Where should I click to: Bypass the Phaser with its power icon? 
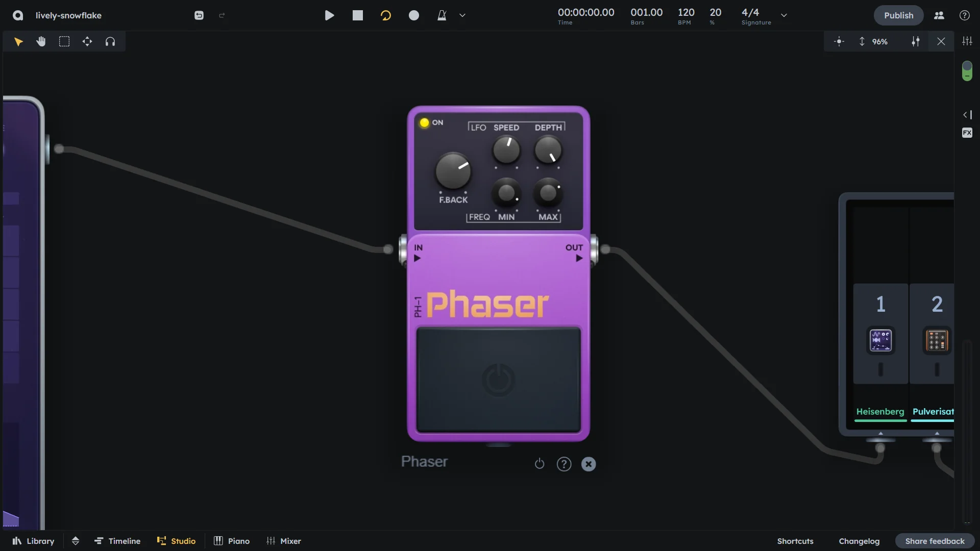point(540,464)
